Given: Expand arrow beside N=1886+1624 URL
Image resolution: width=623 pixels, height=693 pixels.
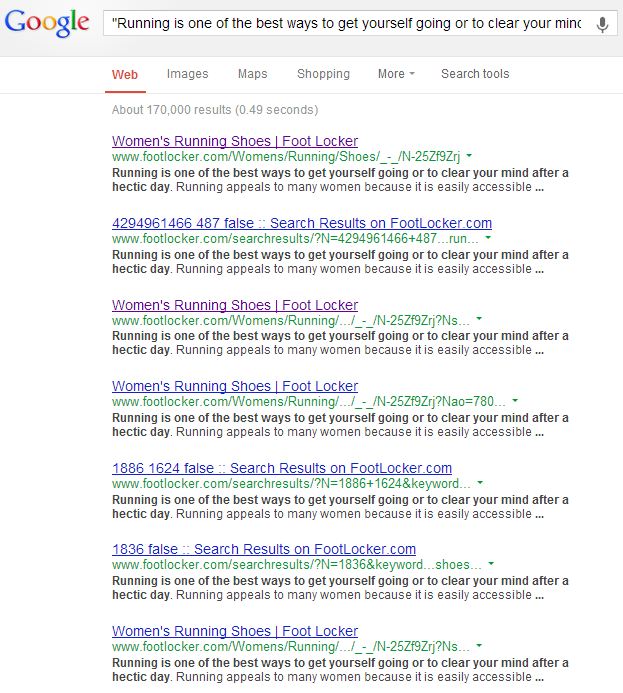Looking at the screenshot, I should click(x=480, y=483).
